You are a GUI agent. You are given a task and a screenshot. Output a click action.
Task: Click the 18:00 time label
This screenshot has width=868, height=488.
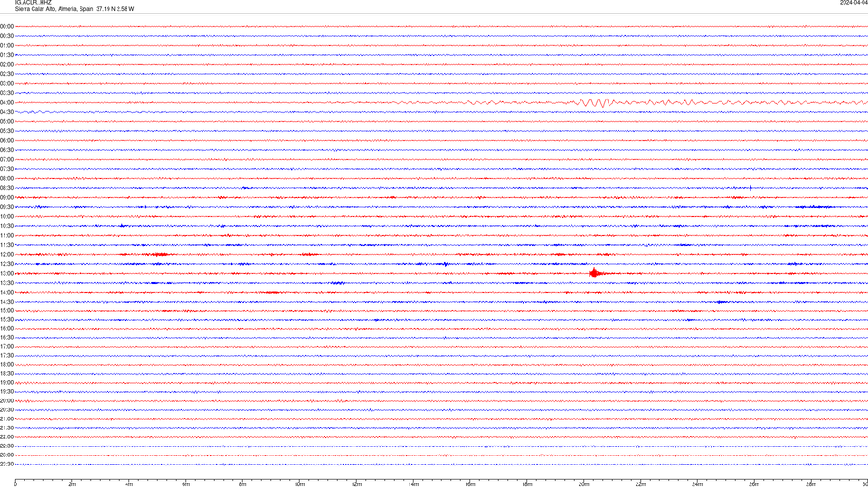[6, 364]
